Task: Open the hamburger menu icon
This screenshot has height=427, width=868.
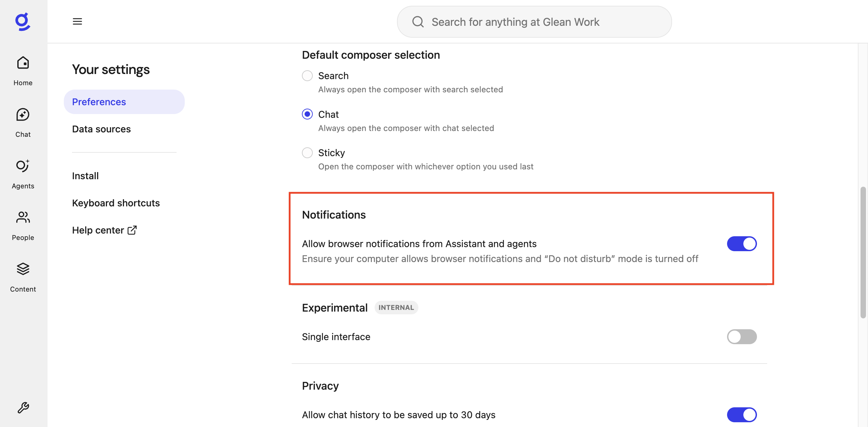Action: pyautogui.click(x=77, y=21)
